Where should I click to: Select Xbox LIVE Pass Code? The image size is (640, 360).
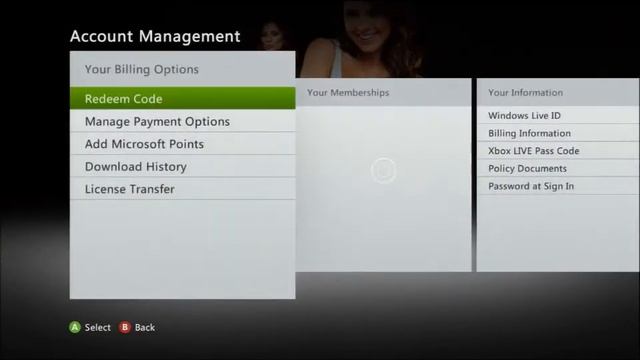(x=558, y=151)
